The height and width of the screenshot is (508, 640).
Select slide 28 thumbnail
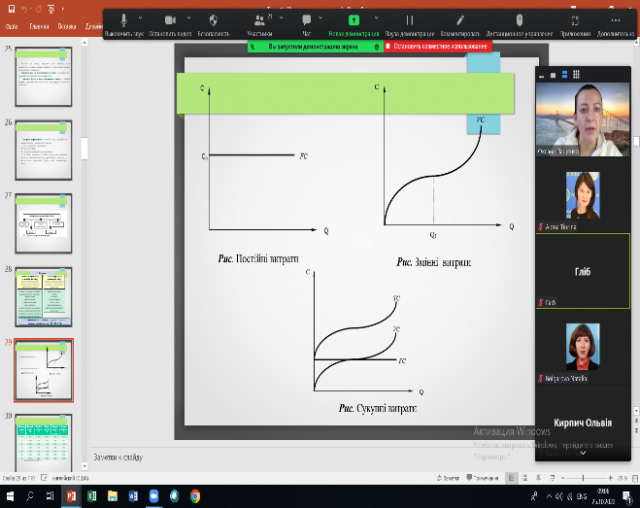coord(44,297)
